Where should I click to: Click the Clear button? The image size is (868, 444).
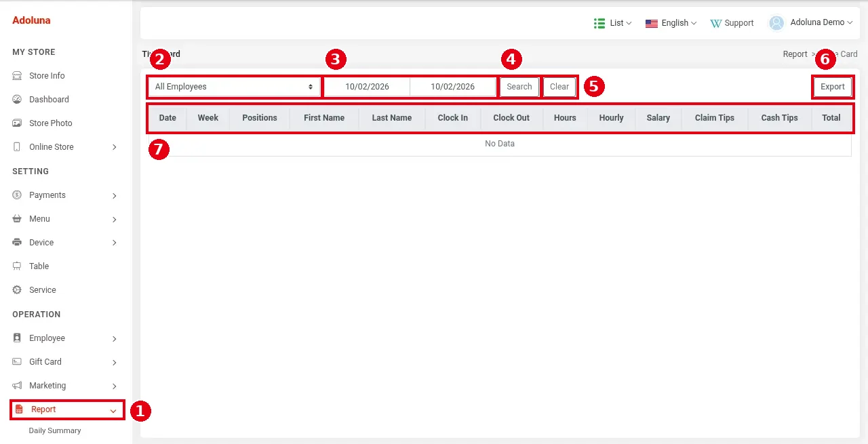[559, 87]
